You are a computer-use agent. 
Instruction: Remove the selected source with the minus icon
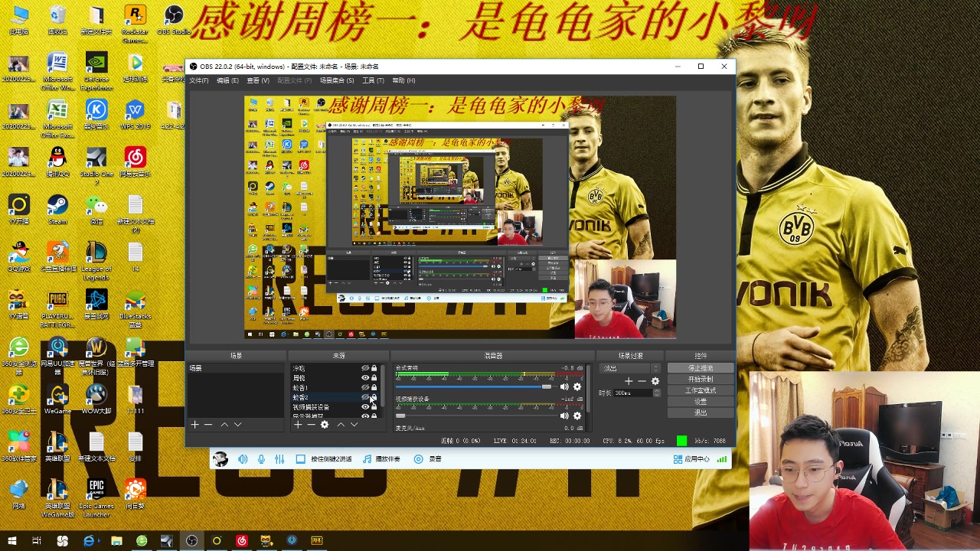click(311, 425)
